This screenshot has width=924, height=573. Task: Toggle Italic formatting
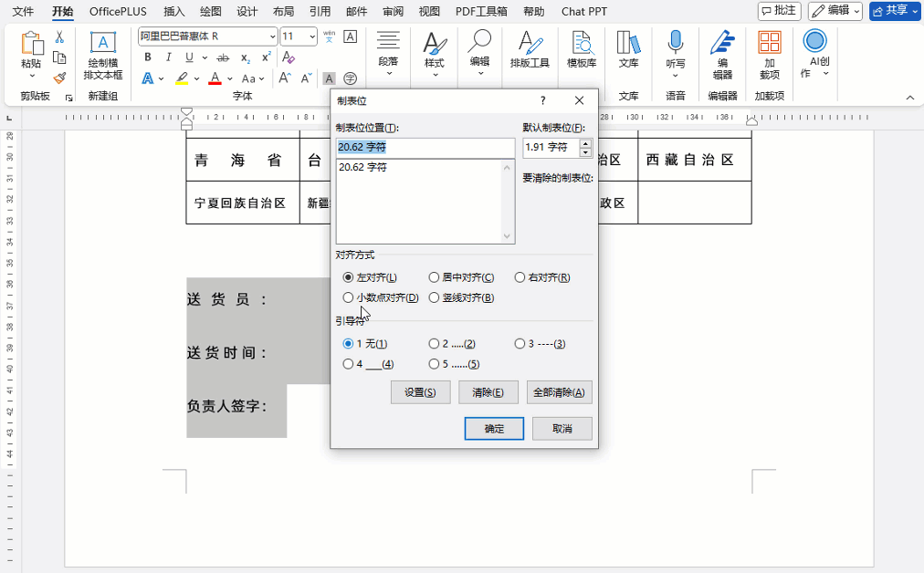[x=169, y=57]
